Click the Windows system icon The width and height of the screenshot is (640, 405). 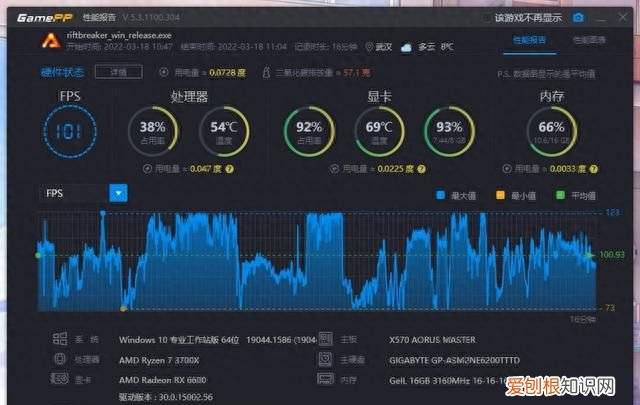click(60, 338)
